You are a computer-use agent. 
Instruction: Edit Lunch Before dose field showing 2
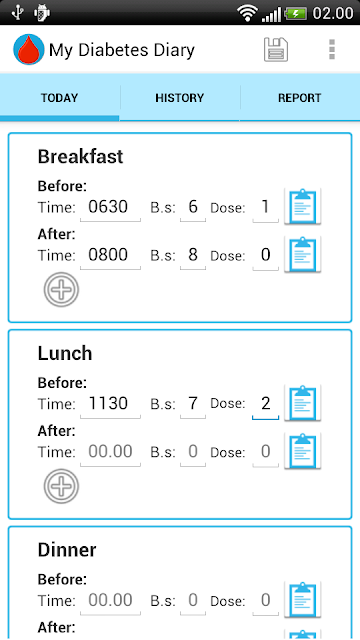point(265,404)
